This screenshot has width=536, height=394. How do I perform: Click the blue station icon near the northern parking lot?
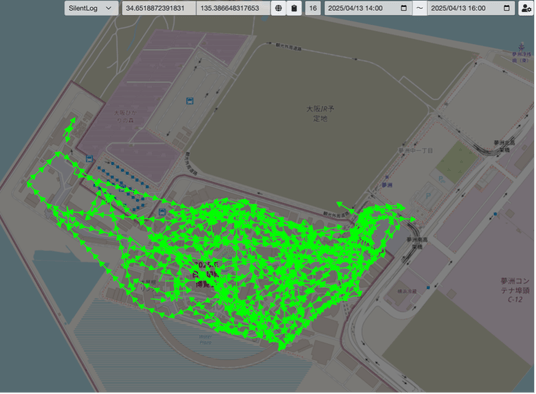[190, 101]
